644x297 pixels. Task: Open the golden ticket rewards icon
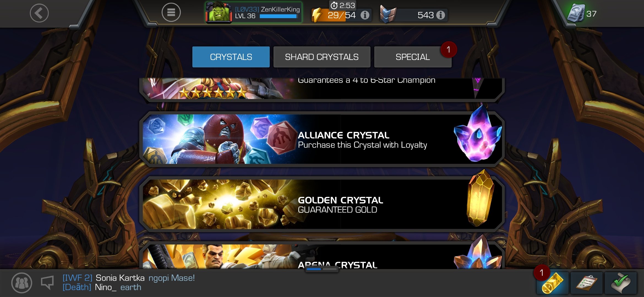point(552,283)
